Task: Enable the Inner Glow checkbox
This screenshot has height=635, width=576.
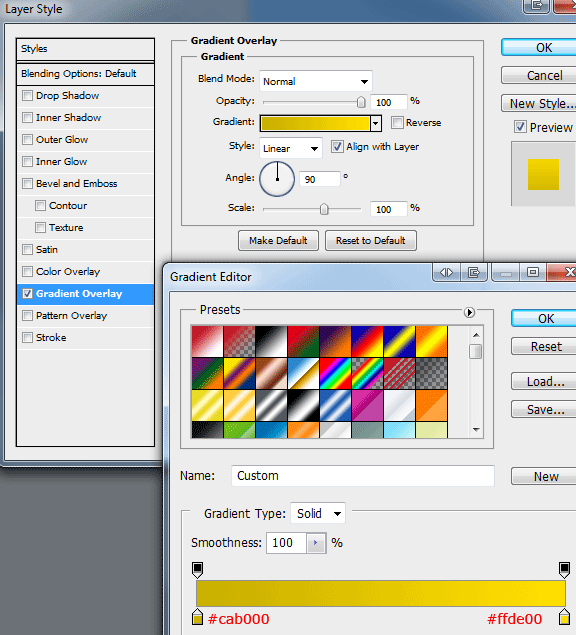Action: [x=27, y=162]
